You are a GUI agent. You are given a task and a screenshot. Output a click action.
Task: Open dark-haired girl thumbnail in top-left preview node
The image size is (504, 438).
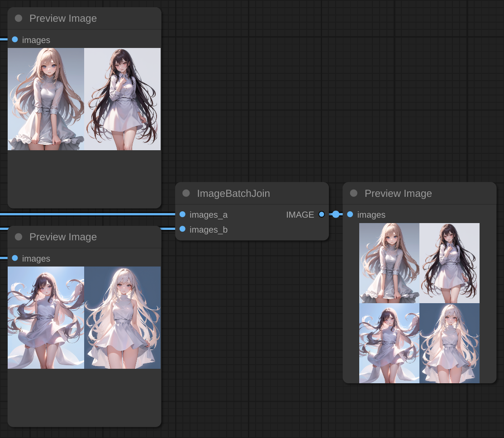(x=123, y=99)
